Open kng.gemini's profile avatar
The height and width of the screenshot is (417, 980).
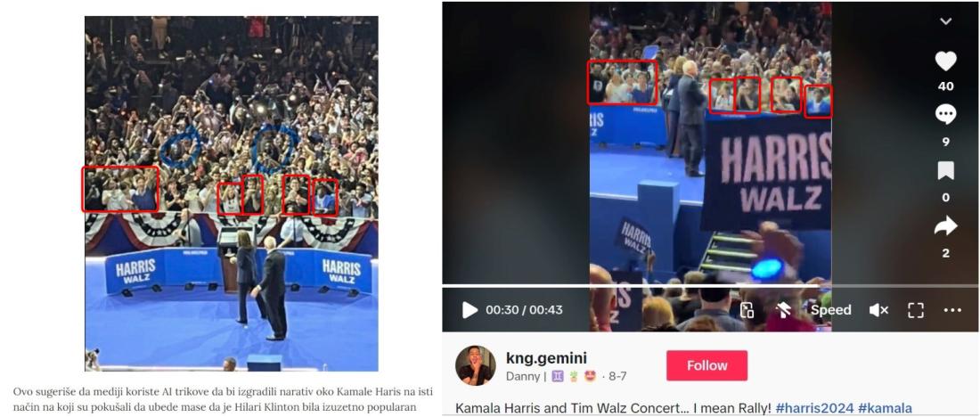pos(476,365)
